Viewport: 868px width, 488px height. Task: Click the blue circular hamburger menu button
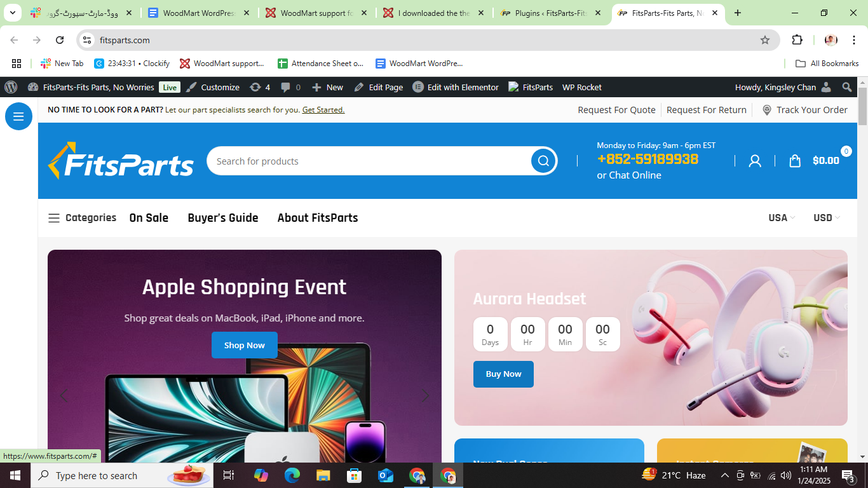(18, 116)
